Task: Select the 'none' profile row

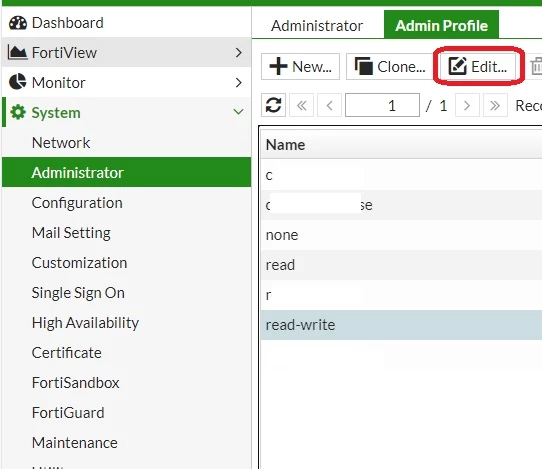Action: pos(401,235)
